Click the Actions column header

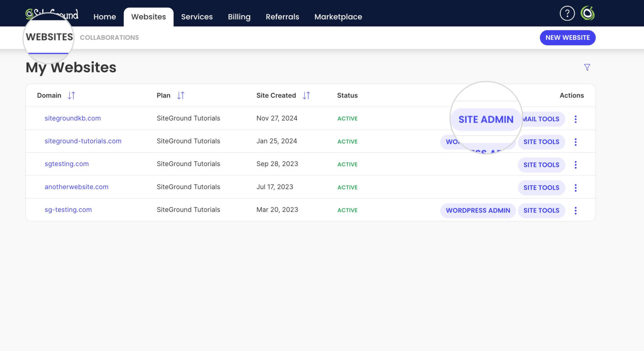(x=571, y=95)
